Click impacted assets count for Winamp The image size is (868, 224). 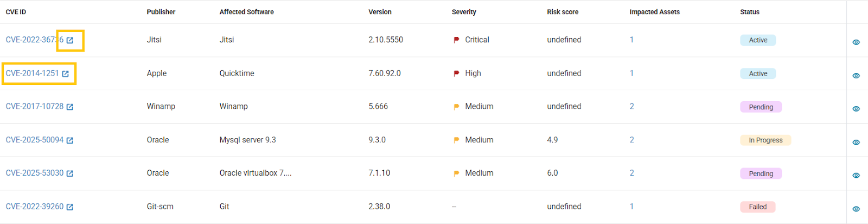pos(631,107)
